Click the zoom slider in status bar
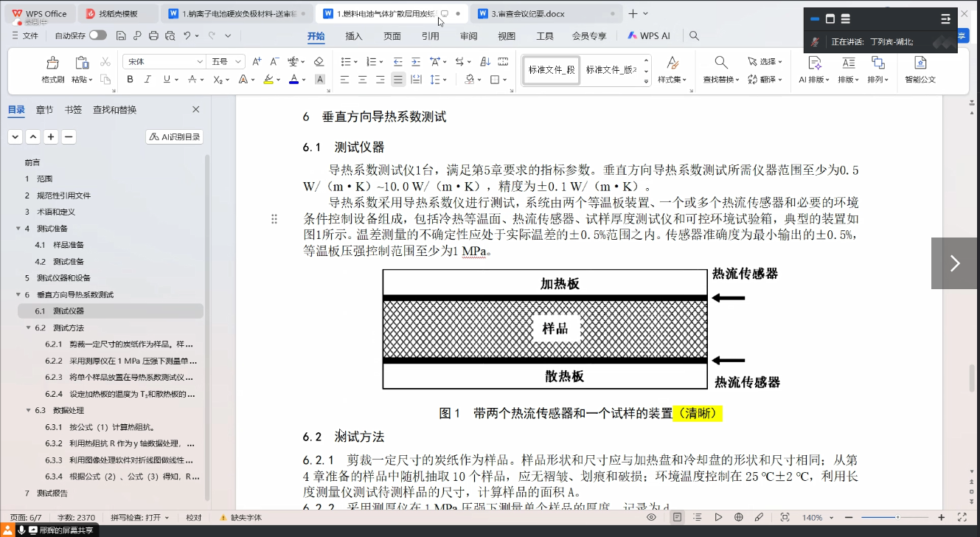Image resolution: width=980 pixels, height=537 pixels. pyautogui.click(x=897, y=518)
